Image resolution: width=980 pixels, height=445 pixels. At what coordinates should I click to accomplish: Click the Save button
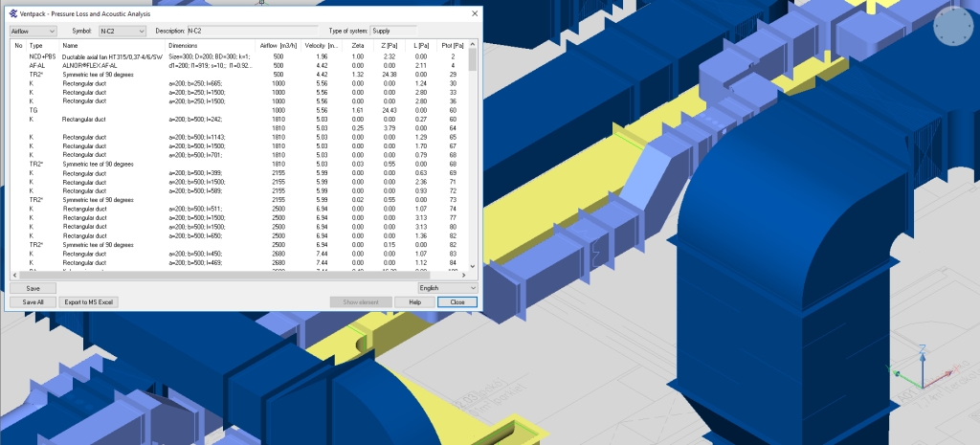(33, 287)
